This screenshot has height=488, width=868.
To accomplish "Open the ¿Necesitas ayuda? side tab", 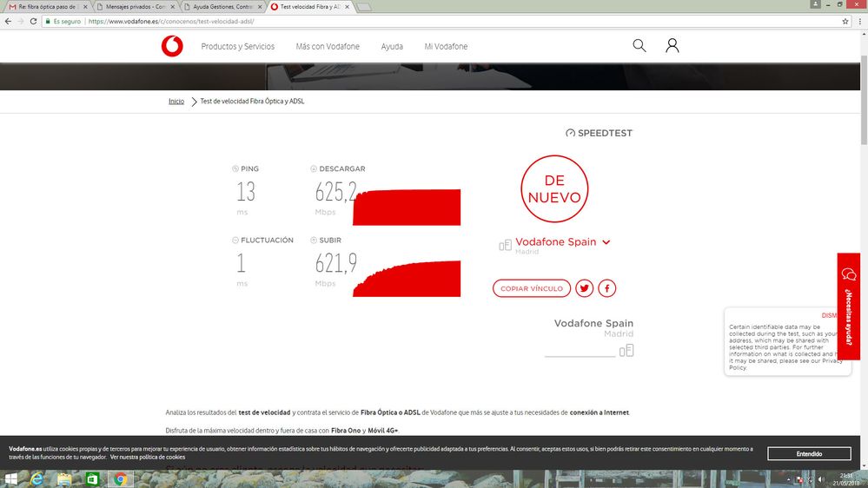I will click(x=848, y=307).
